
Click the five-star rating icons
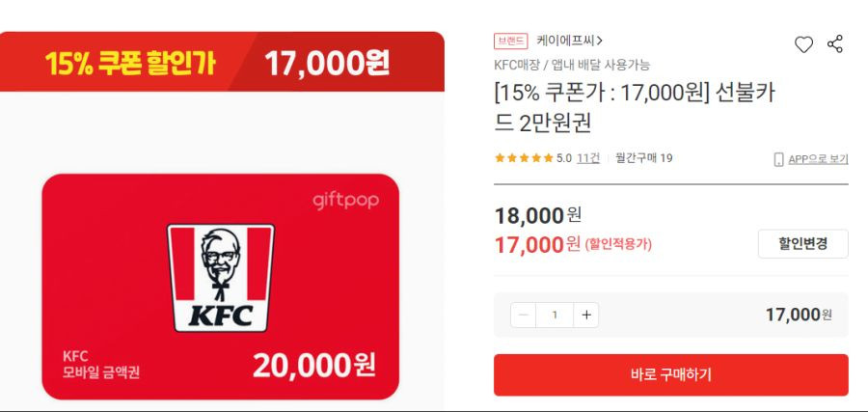524,158
